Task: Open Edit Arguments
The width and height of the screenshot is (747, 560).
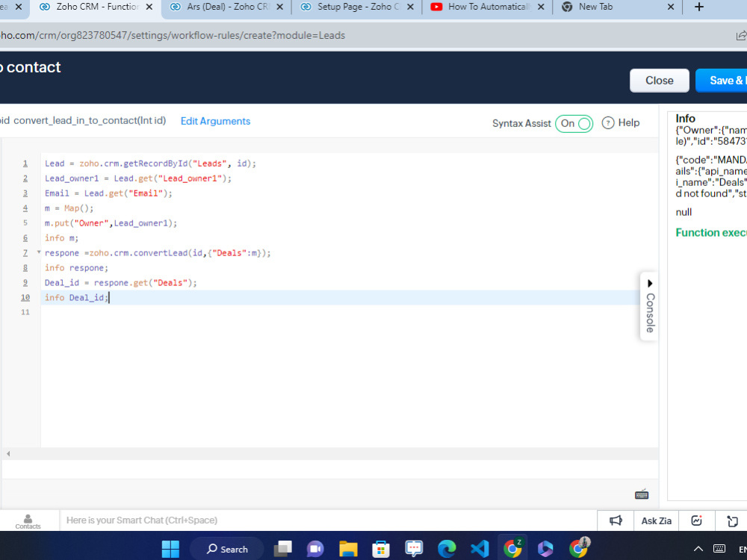Action: coord(215,121)
